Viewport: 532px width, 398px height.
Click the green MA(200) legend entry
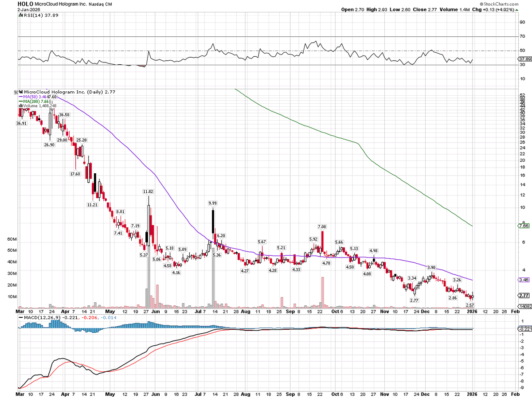[34, 101]
